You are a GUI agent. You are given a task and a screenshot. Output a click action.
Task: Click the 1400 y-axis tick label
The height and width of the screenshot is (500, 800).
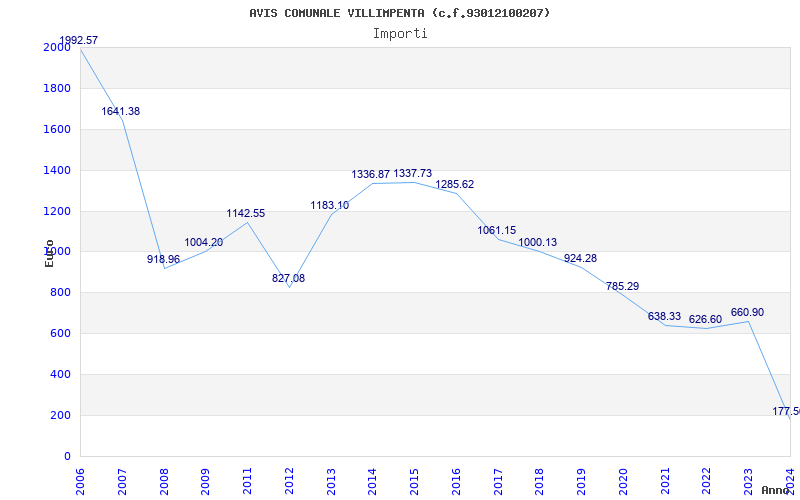click(x=57, y=170)
